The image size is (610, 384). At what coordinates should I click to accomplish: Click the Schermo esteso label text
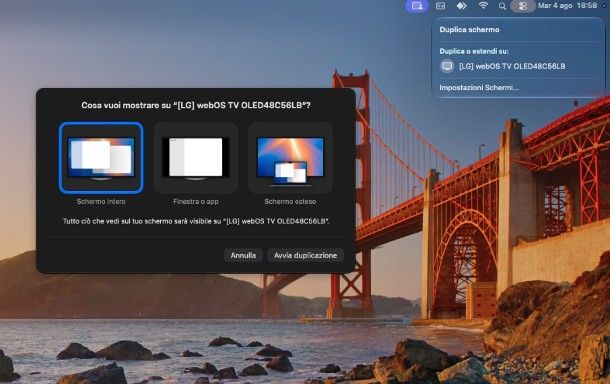(290, 202)
